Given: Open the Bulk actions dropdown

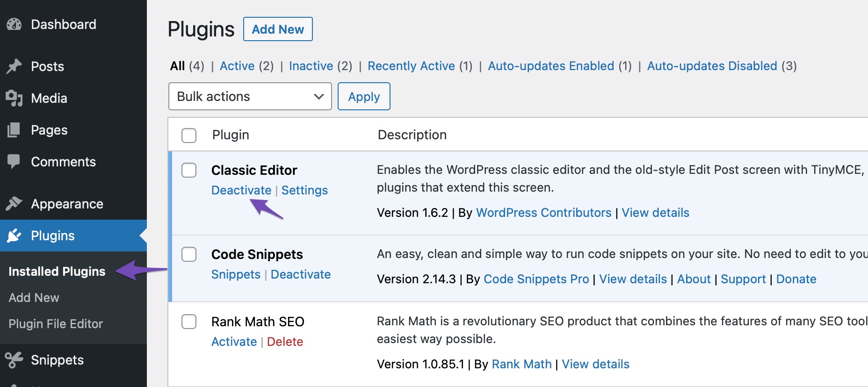Looking at the screenshot, I should click(250, 96).
